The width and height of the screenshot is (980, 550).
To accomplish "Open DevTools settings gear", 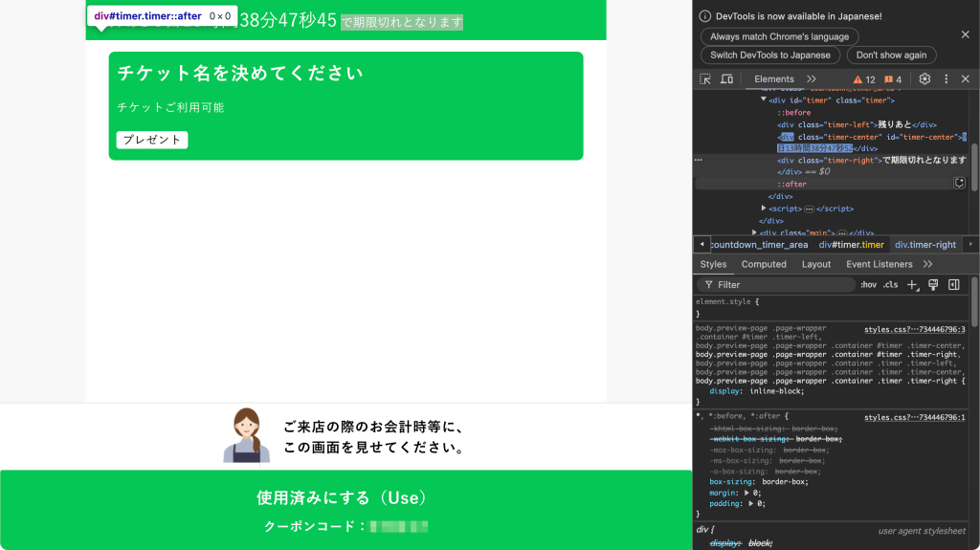I will pos(924,78).
